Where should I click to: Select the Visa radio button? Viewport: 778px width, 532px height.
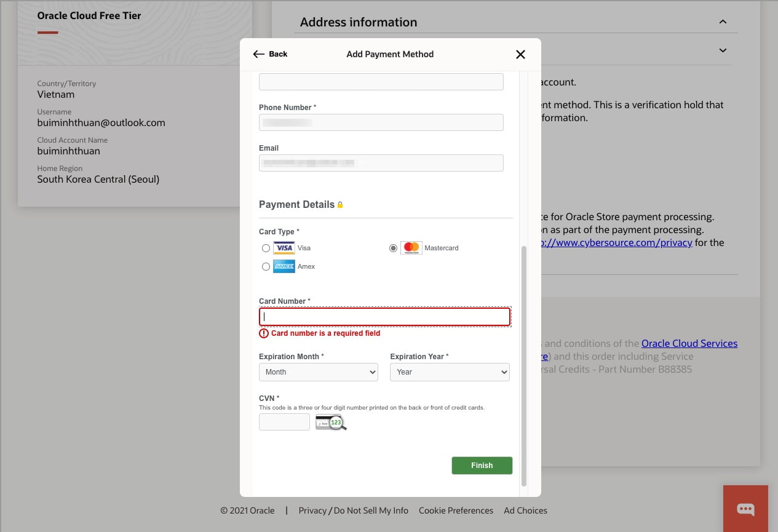point(266,248)
